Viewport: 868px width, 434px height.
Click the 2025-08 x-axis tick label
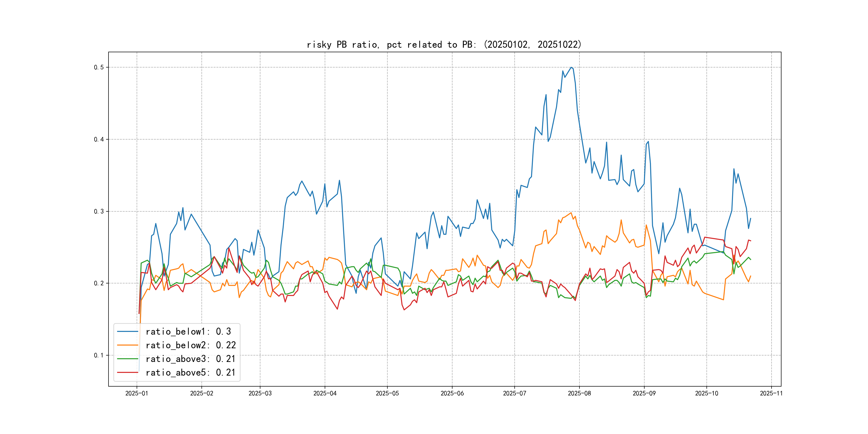coord(579,393)
